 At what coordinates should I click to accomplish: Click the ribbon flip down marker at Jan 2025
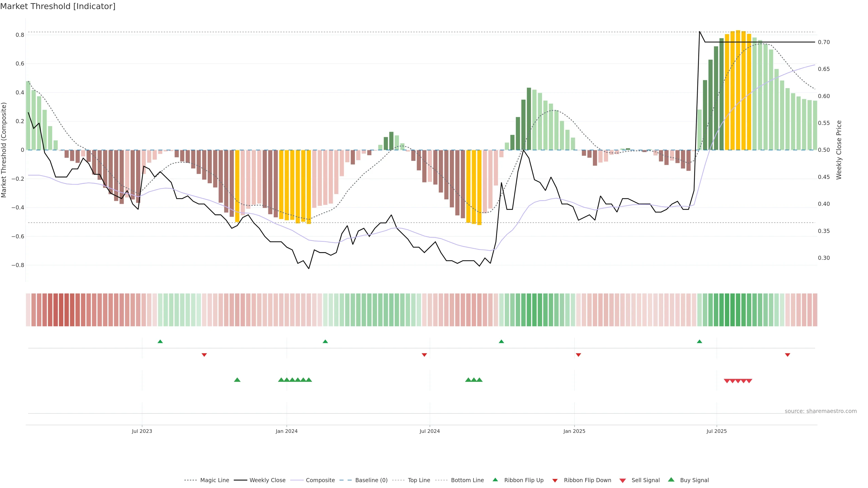coord(578,355)
